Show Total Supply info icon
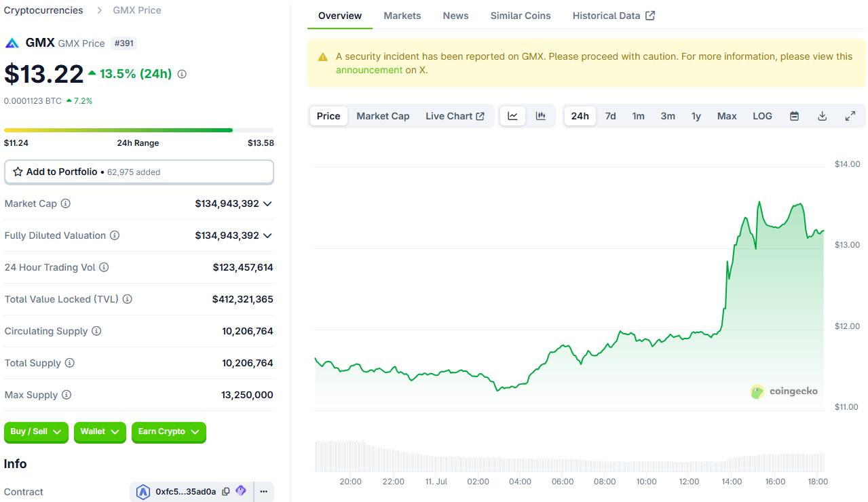 click(x=70, y=363)
